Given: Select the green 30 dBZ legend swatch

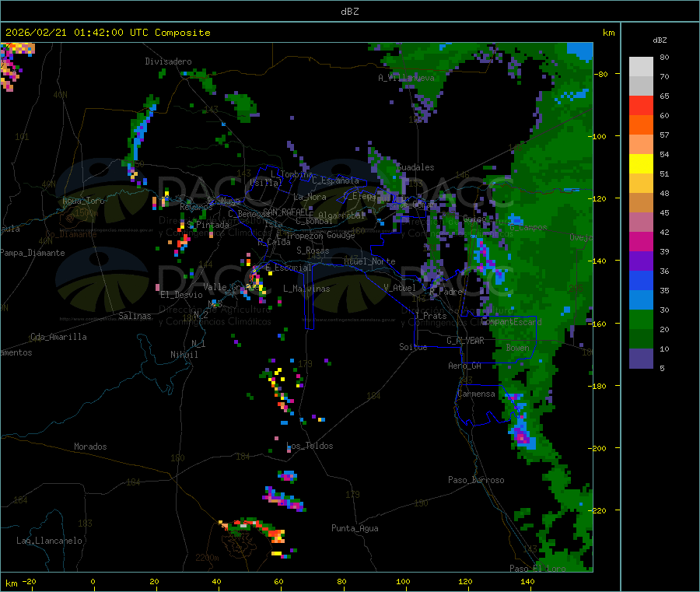Looking at the screenshot, I should pos(641,319).
